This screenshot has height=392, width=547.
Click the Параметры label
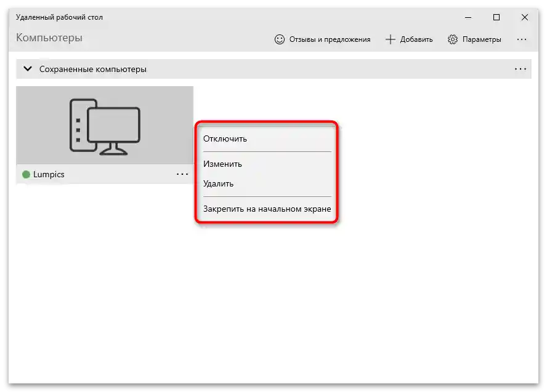click(x=482, y=39)
